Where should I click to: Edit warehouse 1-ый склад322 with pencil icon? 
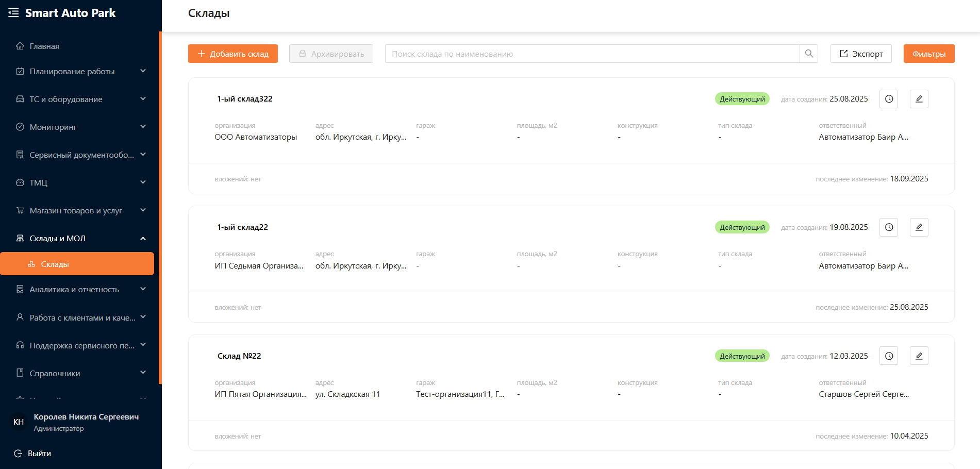click(919, 99)
